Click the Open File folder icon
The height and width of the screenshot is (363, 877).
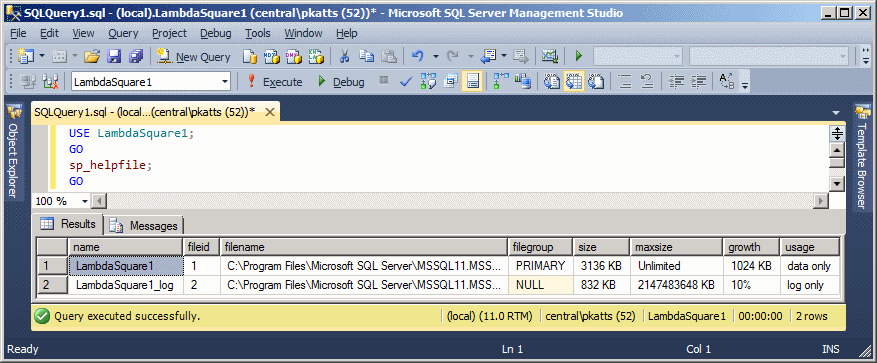[x=92, y=56]
